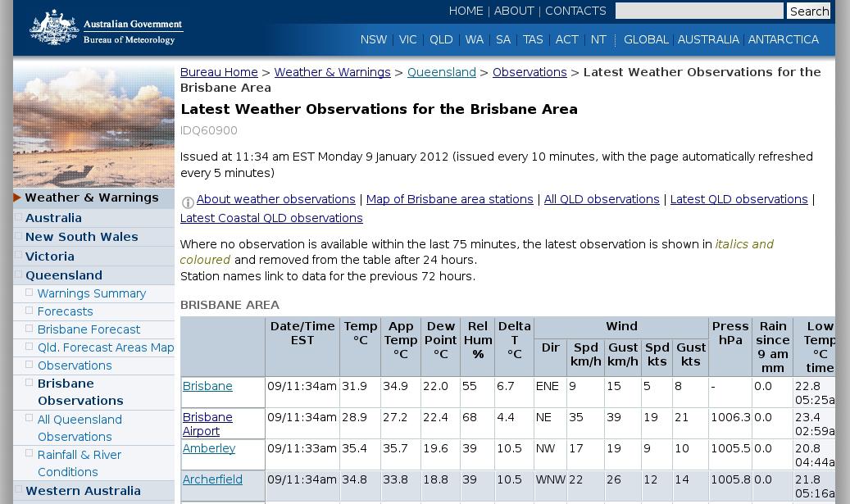This screenshot has width=850, height=504.
Task: Follow the Weather & Warnings breadcrumb link
Action: point(332,72)
